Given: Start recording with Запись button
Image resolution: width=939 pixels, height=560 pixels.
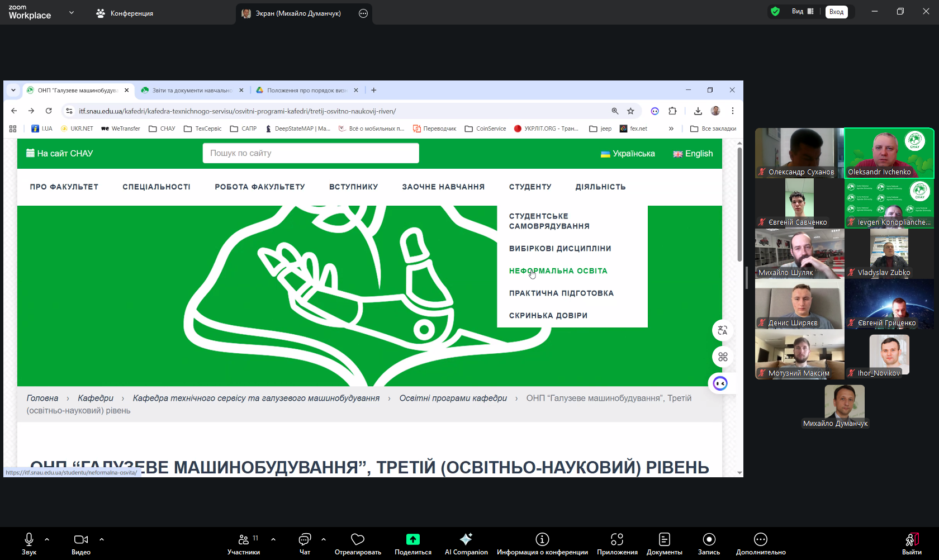Looking at the screenshot, I should (709, 539).
